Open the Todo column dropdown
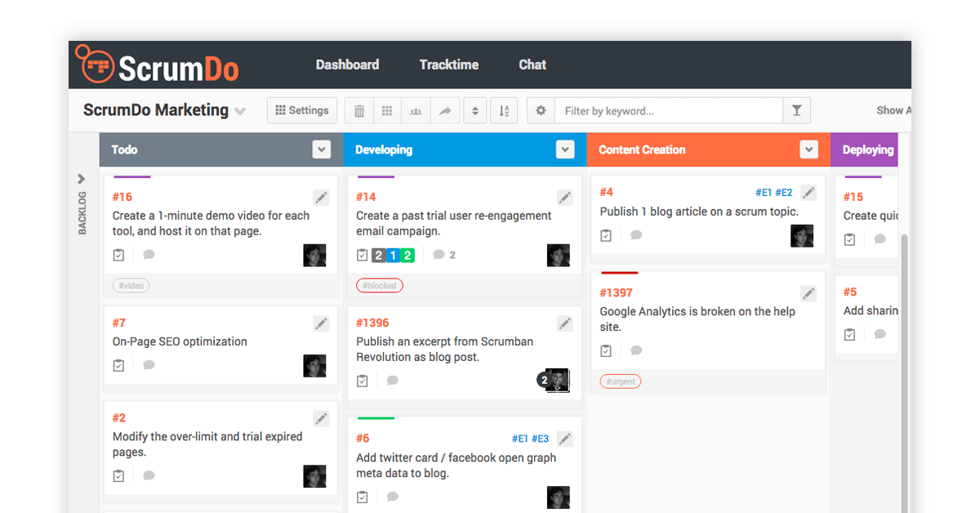This screenshot has width=980, height=513. [322, 149]
